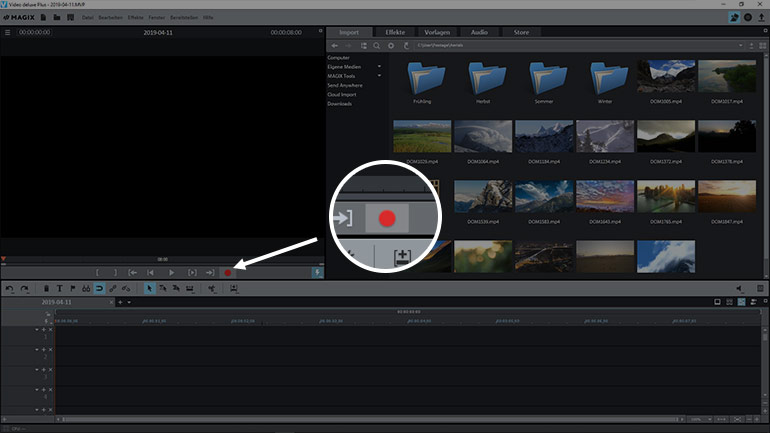770x433 pixels.
Task: Open the title editor T icon
Action: tap(59, 289)
